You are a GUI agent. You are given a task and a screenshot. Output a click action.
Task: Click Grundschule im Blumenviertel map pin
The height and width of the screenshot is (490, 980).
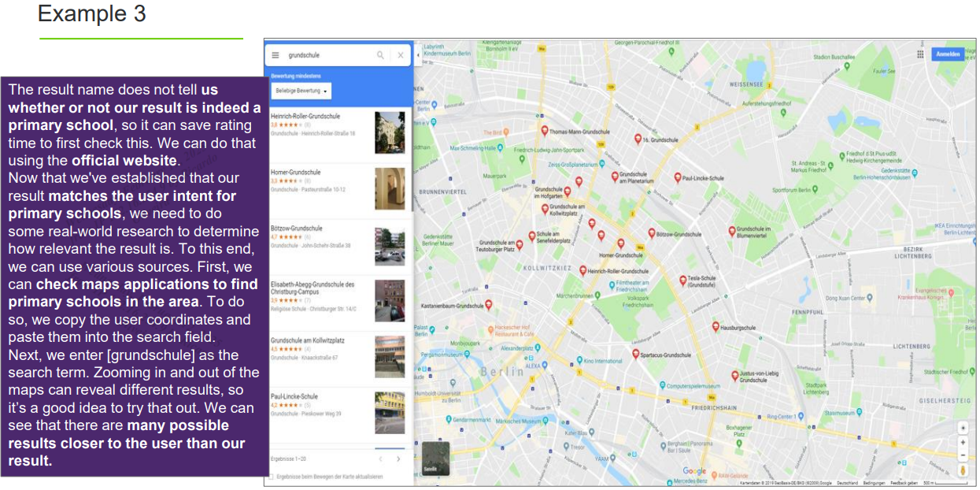point(732,231)
